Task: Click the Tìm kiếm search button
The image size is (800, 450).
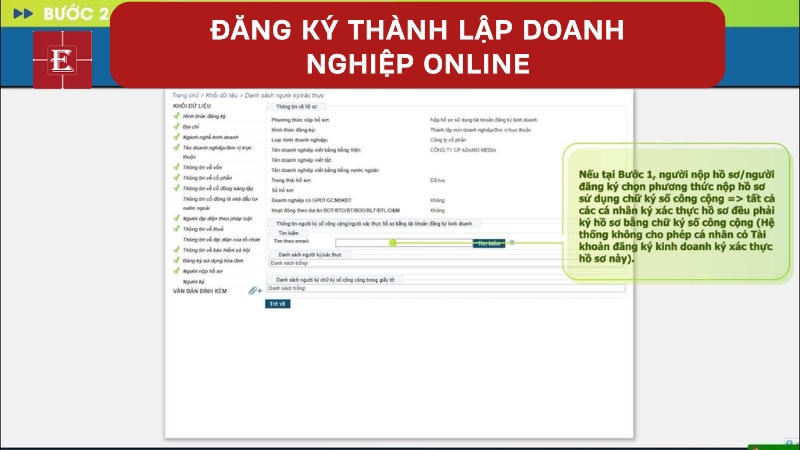Action: click(x=489, y=243)
